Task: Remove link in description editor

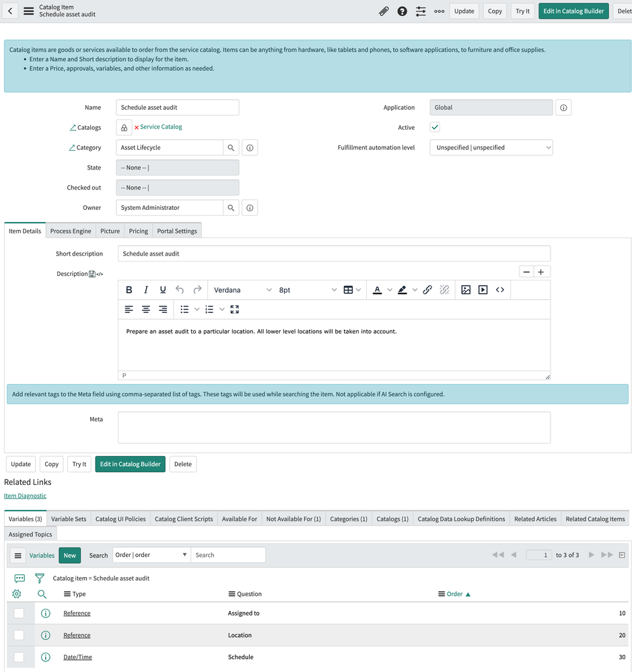Action: point(444,290)
